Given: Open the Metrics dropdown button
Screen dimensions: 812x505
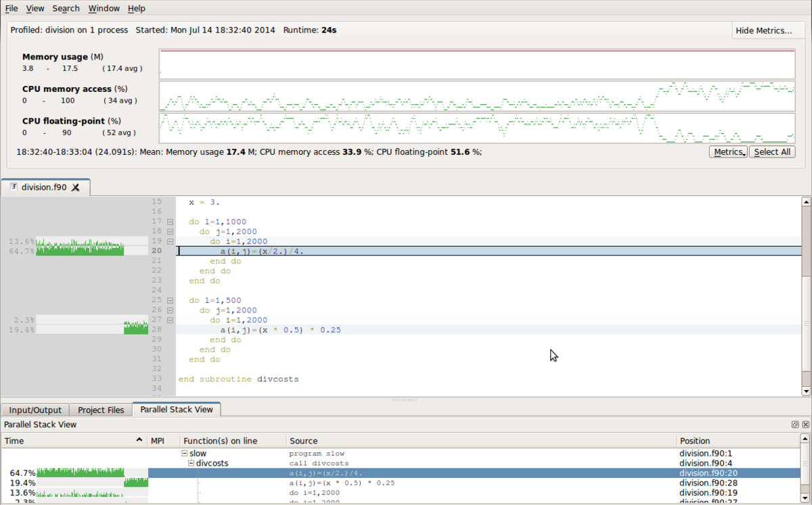Looking at the screenshot, I should click(x=728, y=152).
